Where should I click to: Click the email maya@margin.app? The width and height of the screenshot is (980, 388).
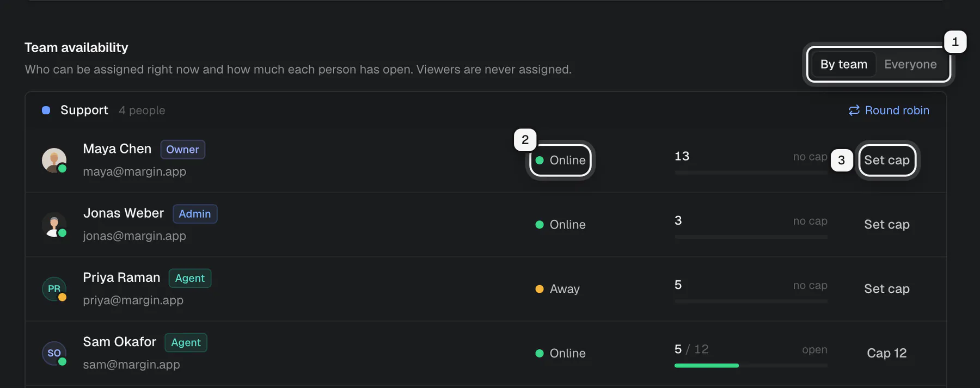coord(134,171)
